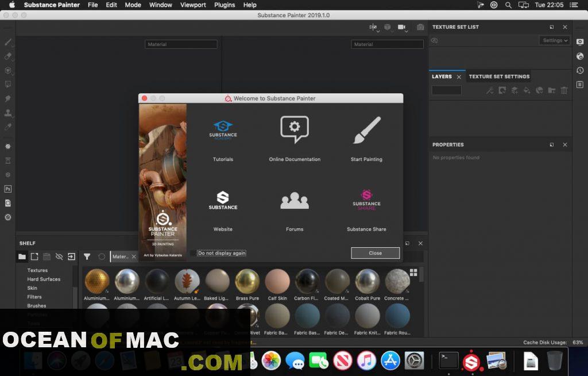Click the add folder icon in Layers
This screenshot has width=588, height=376.
point(552,90)
